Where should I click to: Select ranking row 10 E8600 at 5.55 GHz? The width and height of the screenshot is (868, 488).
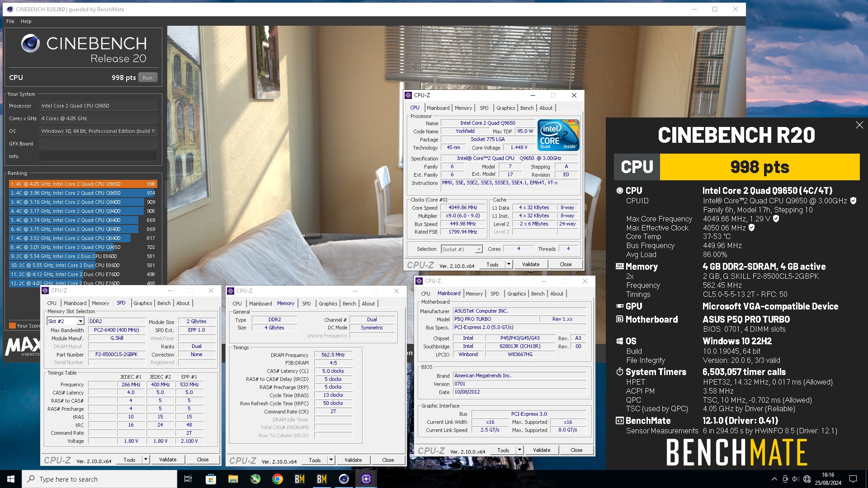click(83, 265)
